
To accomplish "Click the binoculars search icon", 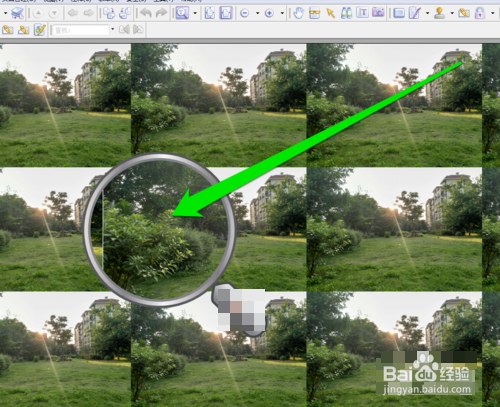I will [x=347, y=13].
